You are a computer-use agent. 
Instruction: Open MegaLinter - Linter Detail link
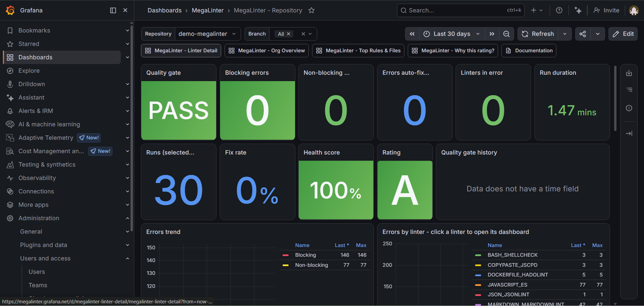181,51
